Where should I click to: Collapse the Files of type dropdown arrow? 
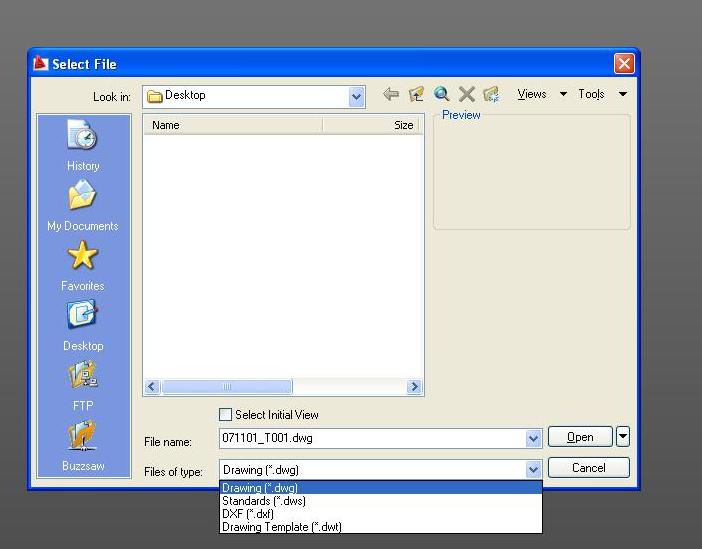(533, 470)
